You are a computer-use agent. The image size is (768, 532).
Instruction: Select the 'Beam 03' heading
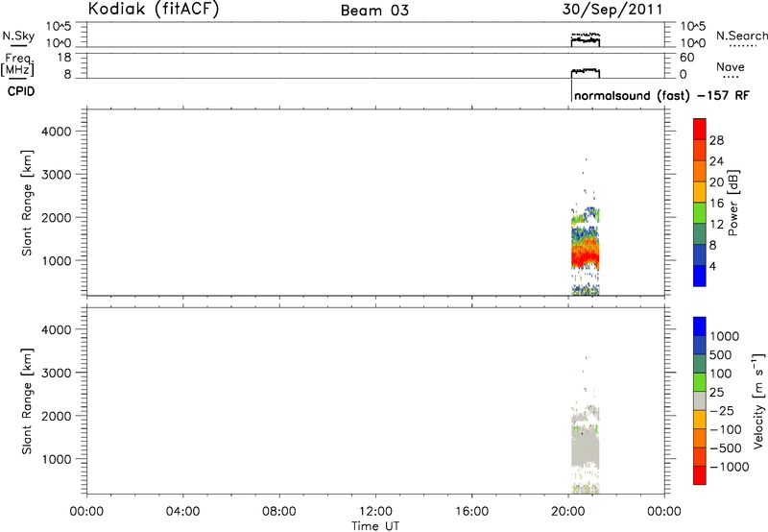[x=374, y=11]
